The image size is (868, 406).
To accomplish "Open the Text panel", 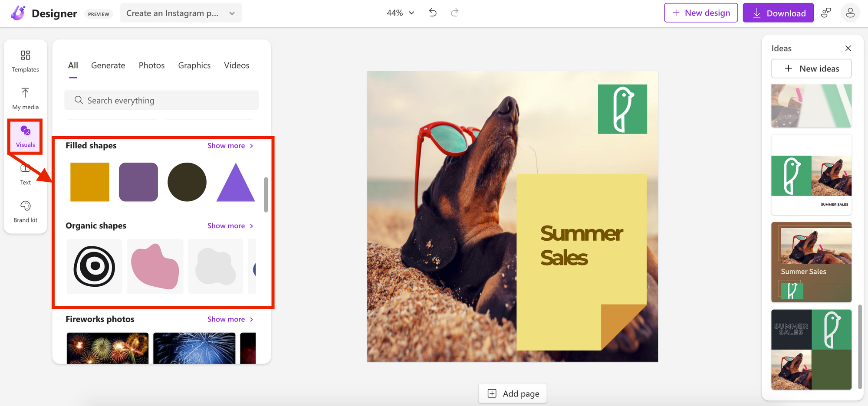I will point(25,174).
